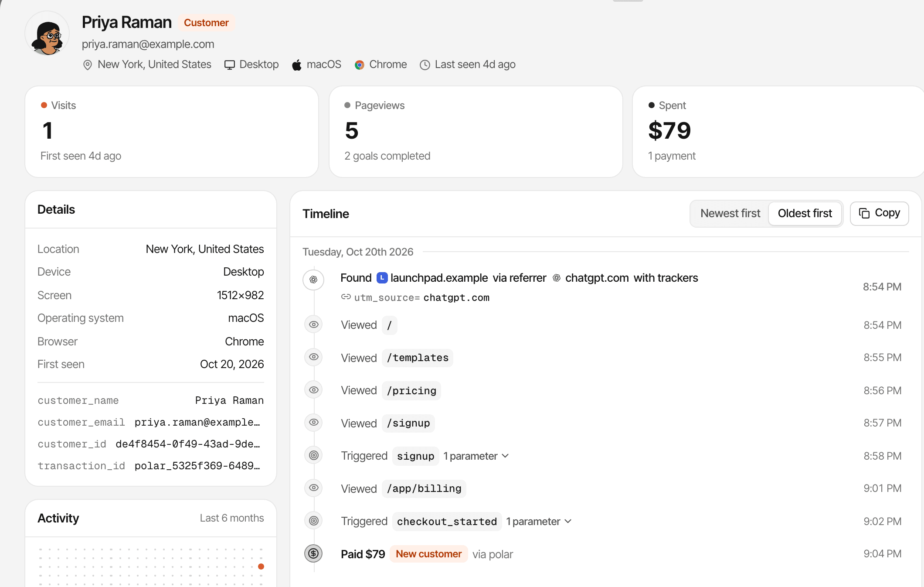
Task: Click eye icon for /app/billing view
Action: (313, 488)
